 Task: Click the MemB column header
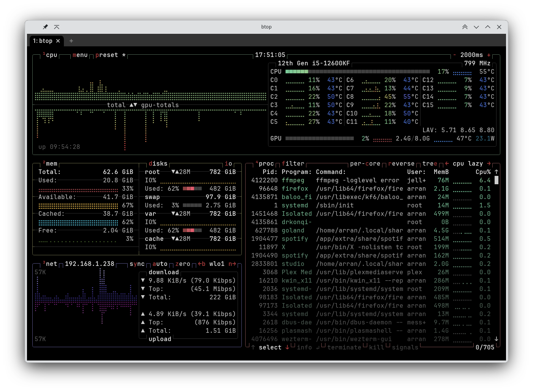441,172
